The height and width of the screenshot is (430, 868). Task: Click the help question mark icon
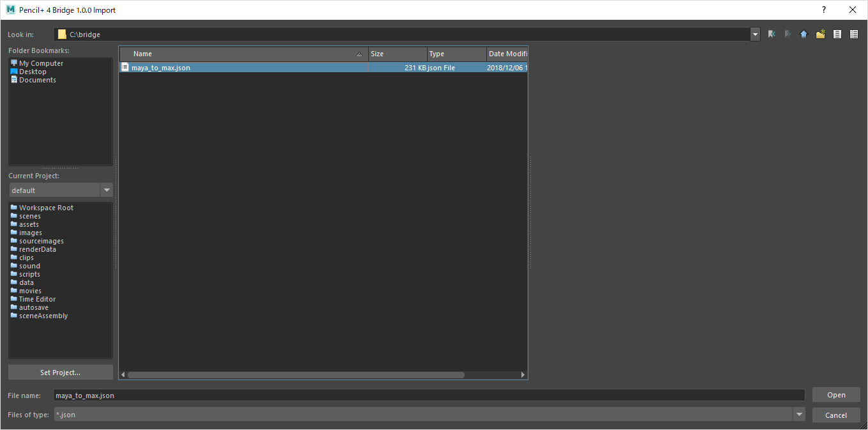click(824, 10)
